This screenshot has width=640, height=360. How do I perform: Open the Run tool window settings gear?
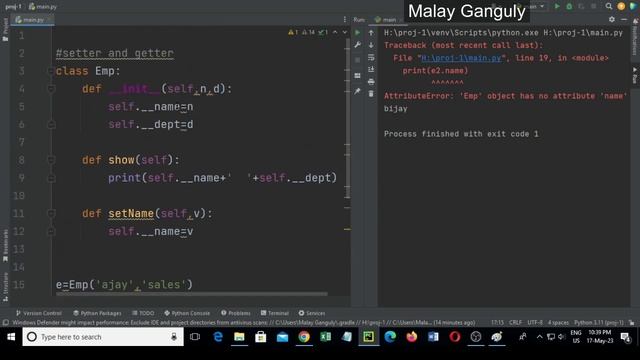click(611, 19)
